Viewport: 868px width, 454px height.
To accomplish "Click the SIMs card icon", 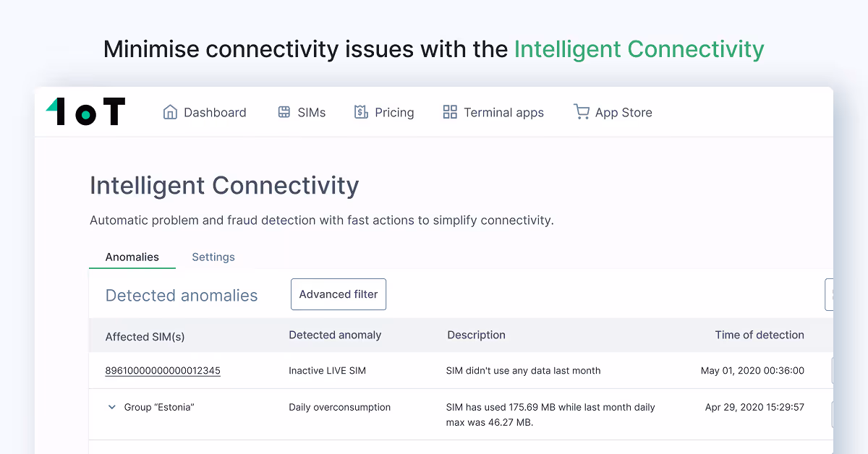I will (x=284, y=112).
